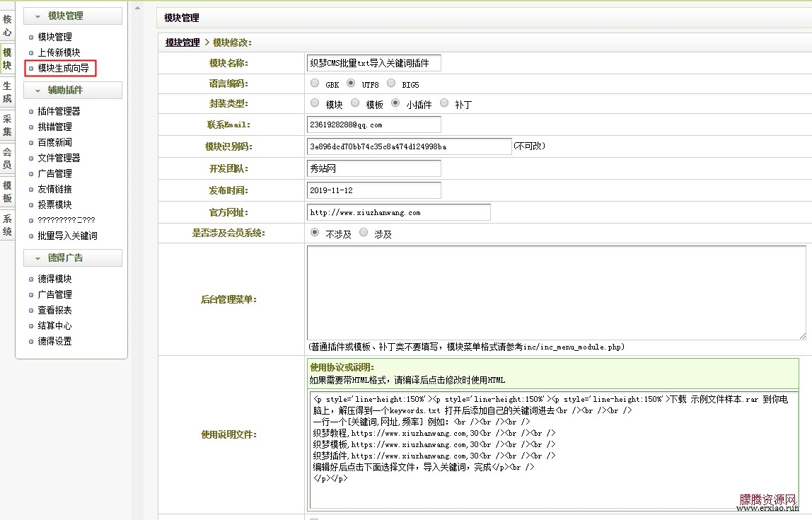Viewport: 812px width, 520px height.
Task: Open 德得模块 link
Action: pyautogui.click(x=55, y=279)
